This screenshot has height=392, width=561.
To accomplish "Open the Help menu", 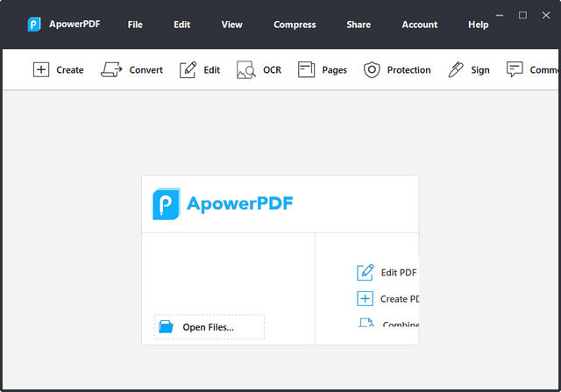I will (479, 25).
